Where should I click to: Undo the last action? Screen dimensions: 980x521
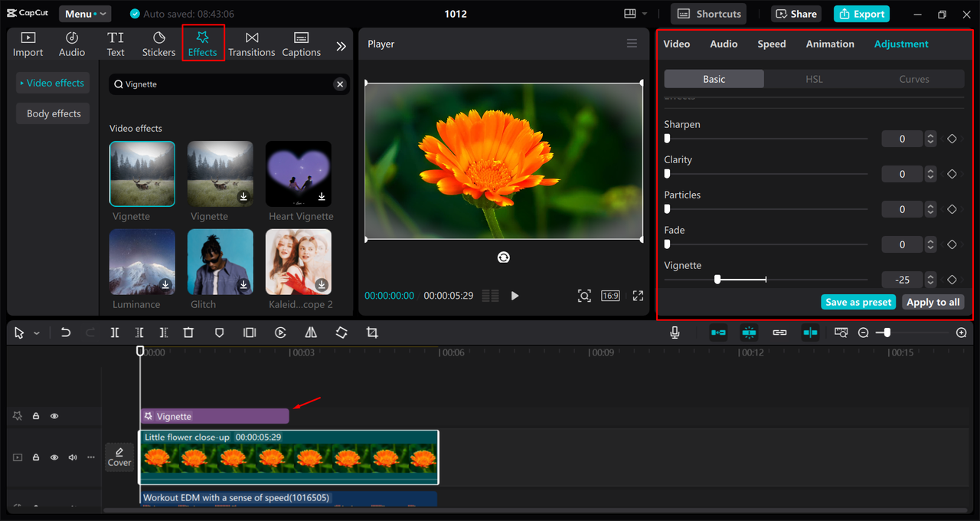click(x=66, y=333)
